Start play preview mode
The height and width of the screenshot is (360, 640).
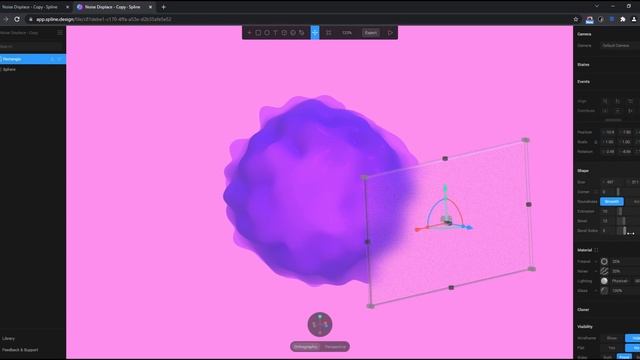[x=390, y=33]
